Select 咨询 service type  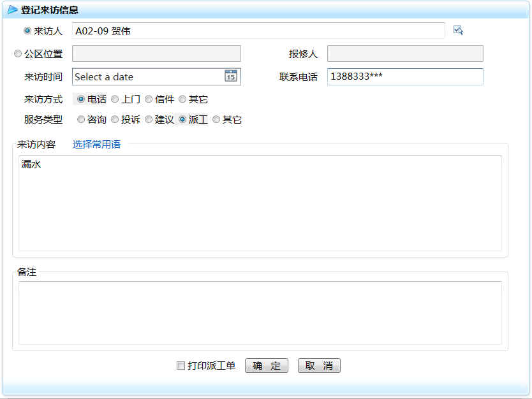point(81,119)
